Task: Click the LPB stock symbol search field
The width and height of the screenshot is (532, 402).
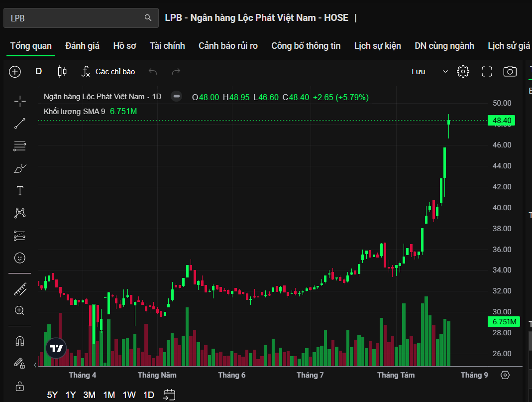Action: (x=81, y=18)
